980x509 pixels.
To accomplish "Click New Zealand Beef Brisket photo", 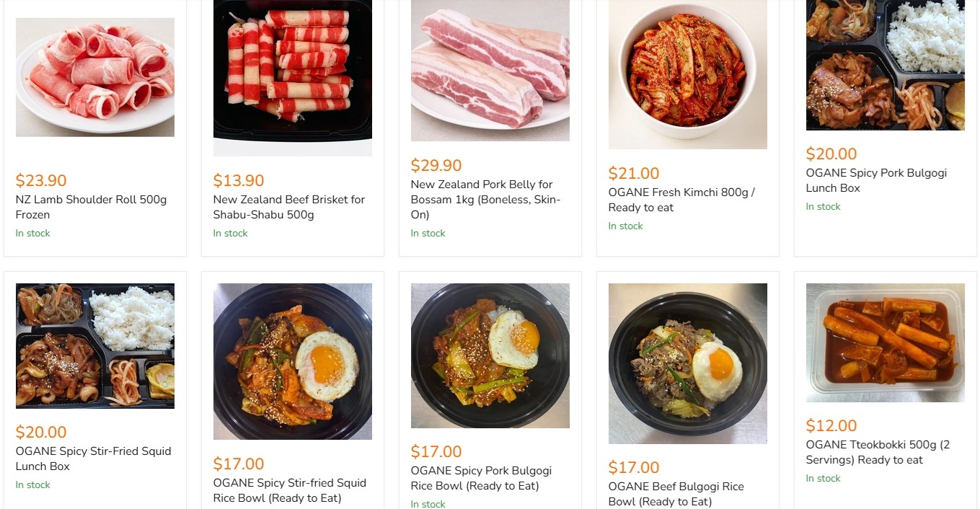I will (x=293, y=77).
